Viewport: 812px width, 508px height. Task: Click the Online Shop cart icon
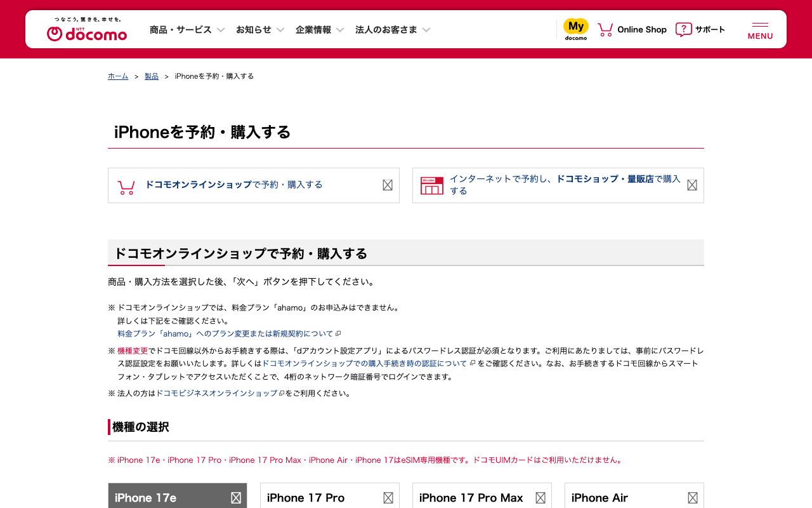[605, 29]
